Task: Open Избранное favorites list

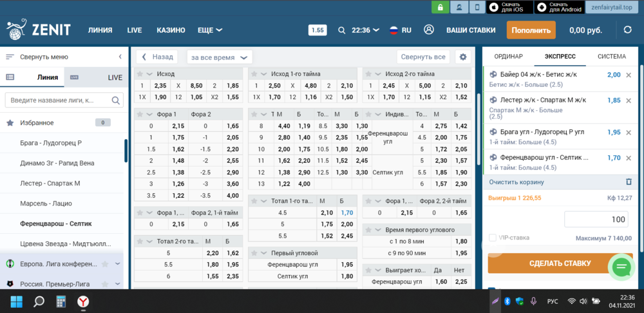Action: click(x=37, y=123)
